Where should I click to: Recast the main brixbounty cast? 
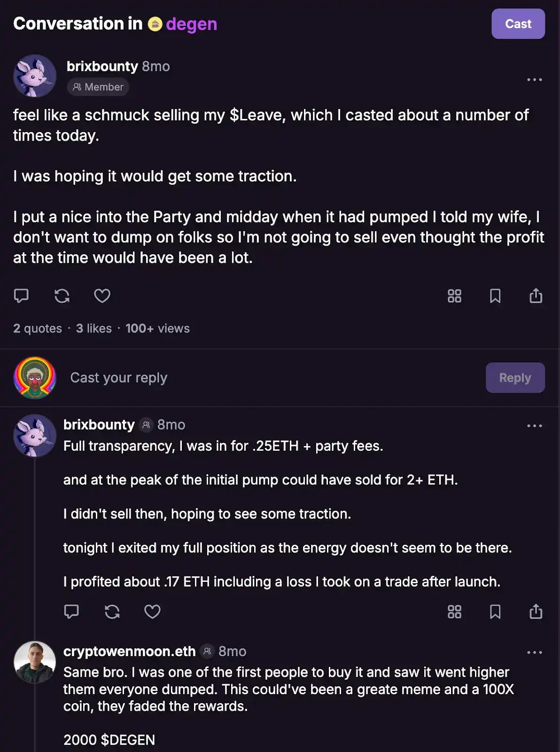pos(62,296)
